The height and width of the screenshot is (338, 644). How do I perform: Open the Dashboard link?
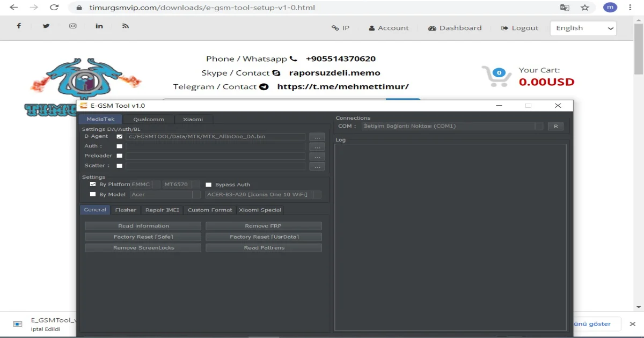click(455, 28)
